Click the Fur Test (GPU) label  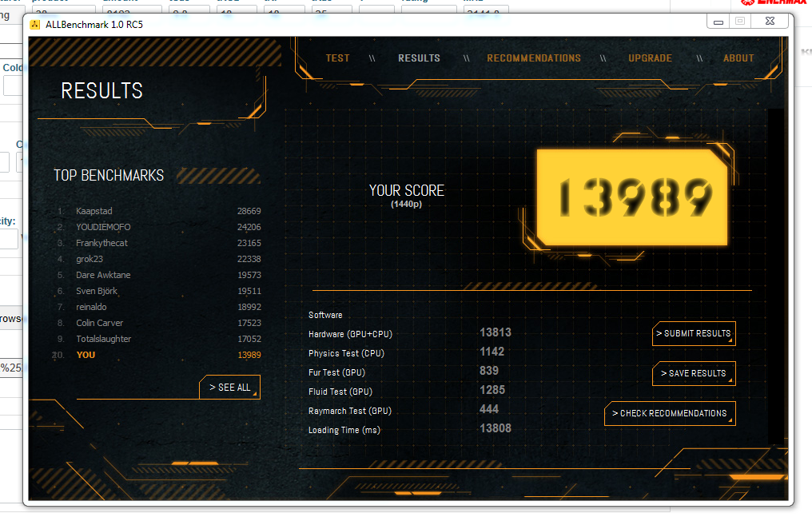[x=336, y=373]
